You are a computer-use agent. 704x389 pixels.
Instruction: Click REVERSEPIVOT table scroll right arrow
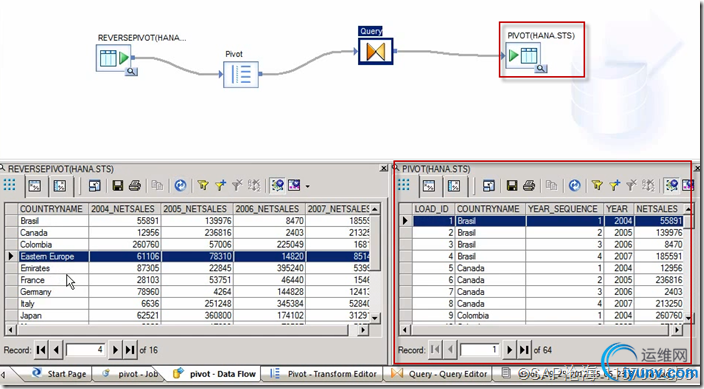363,330
